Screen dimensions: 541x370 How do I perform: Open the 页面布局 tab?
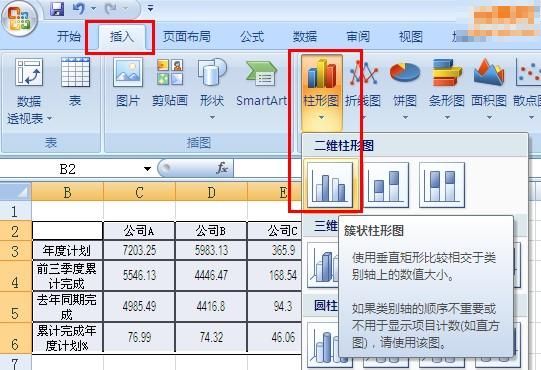tap(187, 36)
